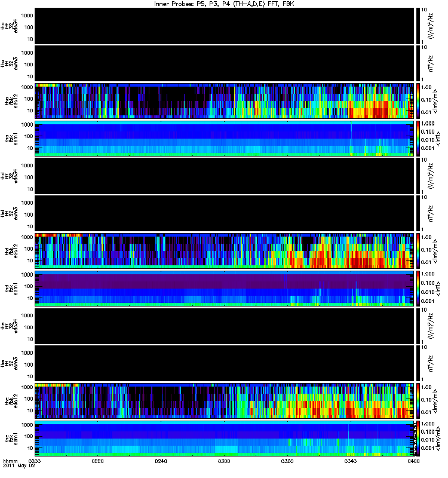This screenshot has width=448, height=478.
Task: Click the 'the fff 32 edc34' y-axis label
Action: [10, 326]
